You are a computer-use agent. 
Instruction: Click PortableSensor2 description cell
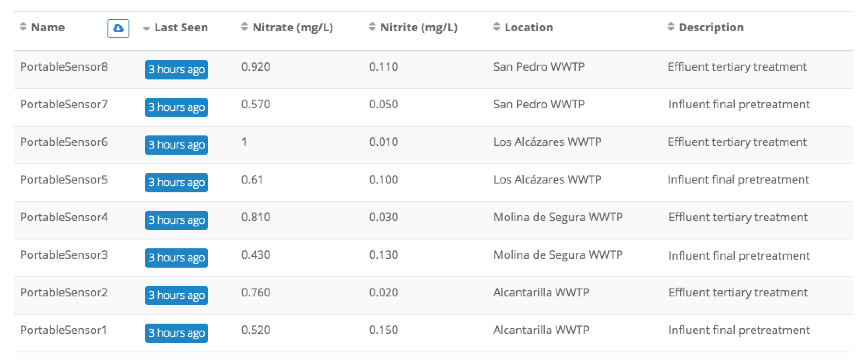point(738,293)
